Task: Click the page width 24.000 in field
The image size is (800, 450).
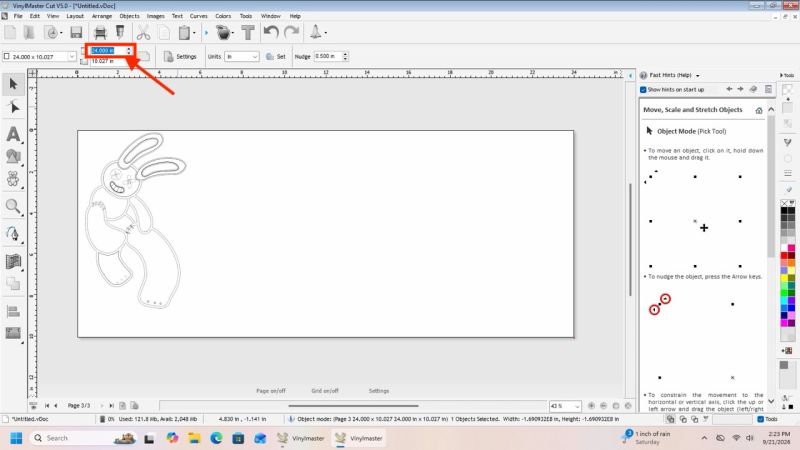Action: 107,51
